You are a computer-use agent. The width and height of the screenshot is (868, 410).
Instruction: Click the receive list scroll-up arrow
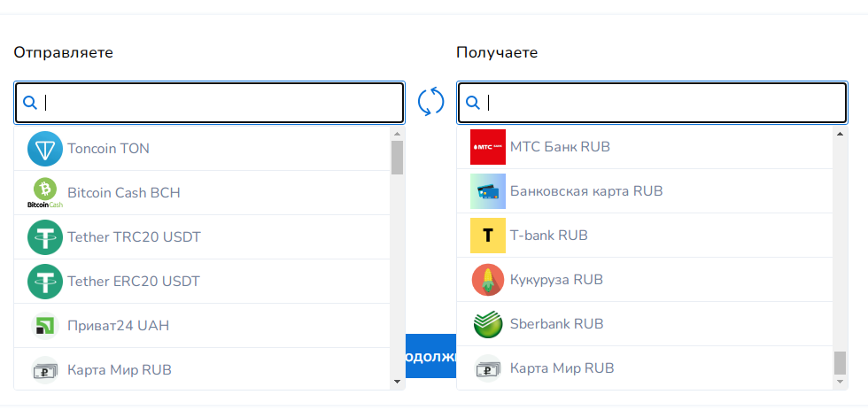(840, 134)
